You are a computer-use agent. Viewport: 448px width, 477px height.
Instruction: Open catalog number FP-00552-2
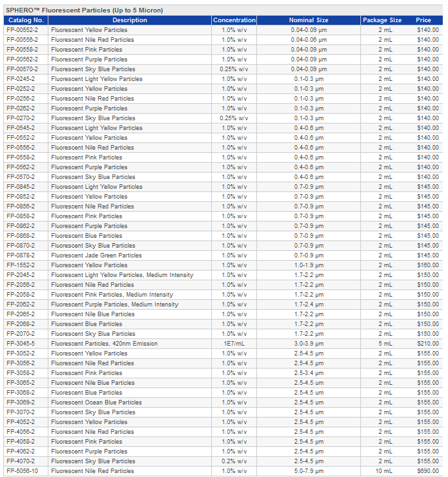22,30
